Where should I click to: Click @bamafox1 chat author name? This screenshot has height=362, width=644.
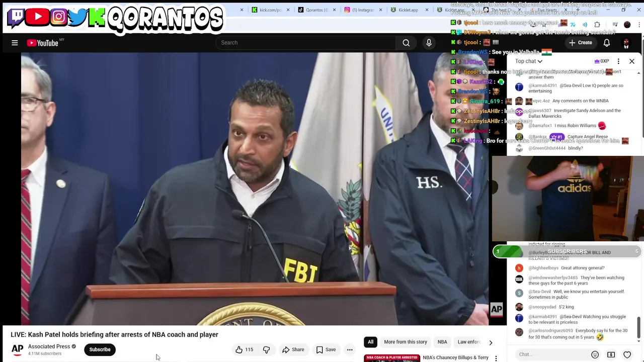click(540, 126)
